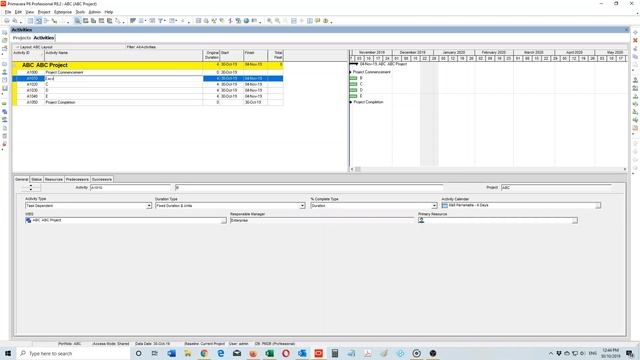640x360 pixels.
Task: Open the % Complete Type dropdown
Action: coord(434,206)
